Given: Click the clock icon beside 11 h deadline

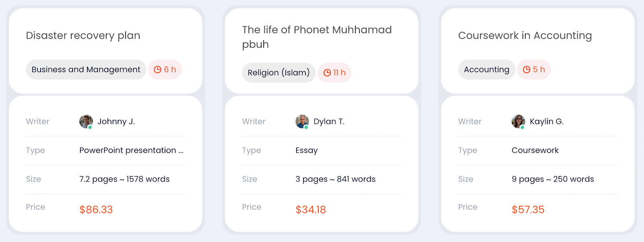Looking at the screenshot, I should coord(326,73).
